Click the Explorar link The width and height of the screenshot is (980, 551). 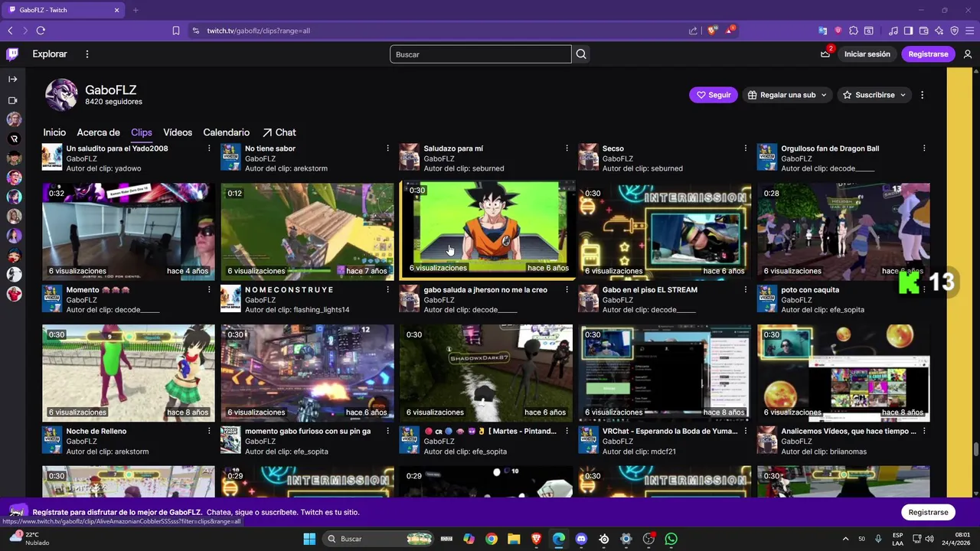point(50,54)
